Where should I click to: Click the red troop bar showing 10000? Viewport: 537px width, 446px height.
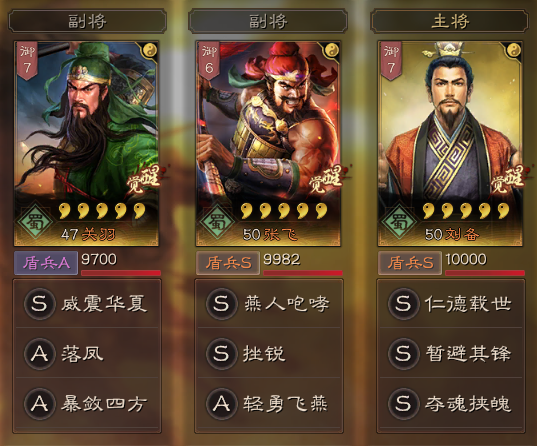coord(485,273)
